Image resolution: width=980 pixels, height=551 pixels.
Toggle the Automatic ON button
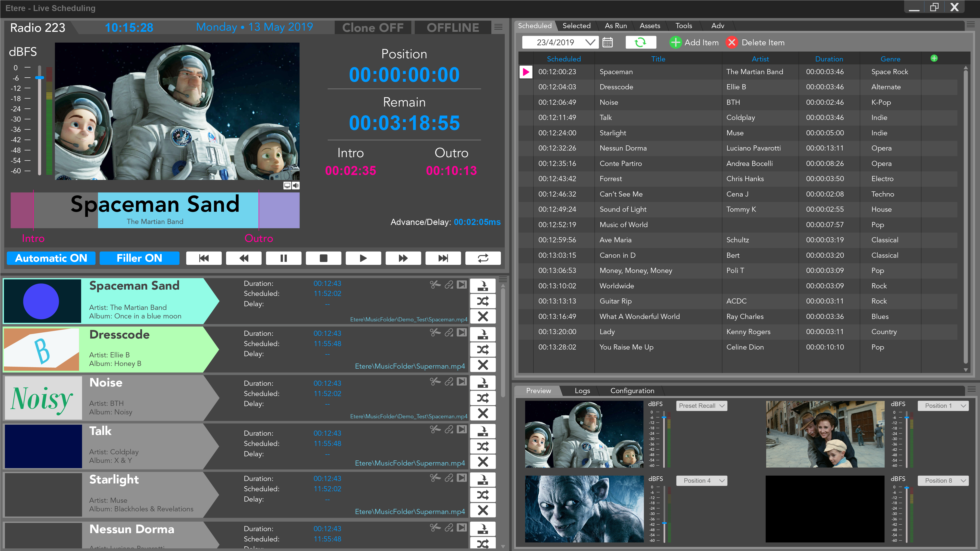51,258
